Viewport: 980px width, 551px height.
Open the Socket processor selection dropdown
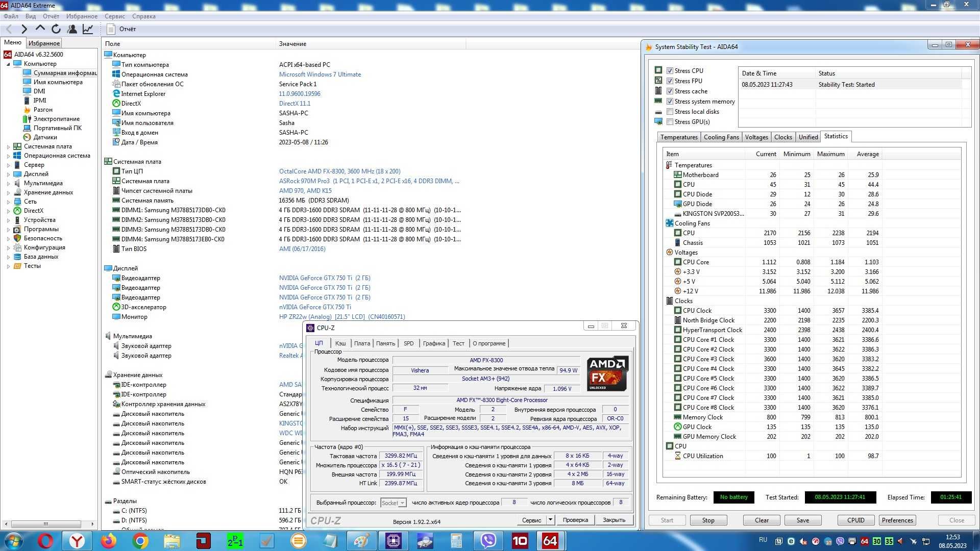pos(394,503)
